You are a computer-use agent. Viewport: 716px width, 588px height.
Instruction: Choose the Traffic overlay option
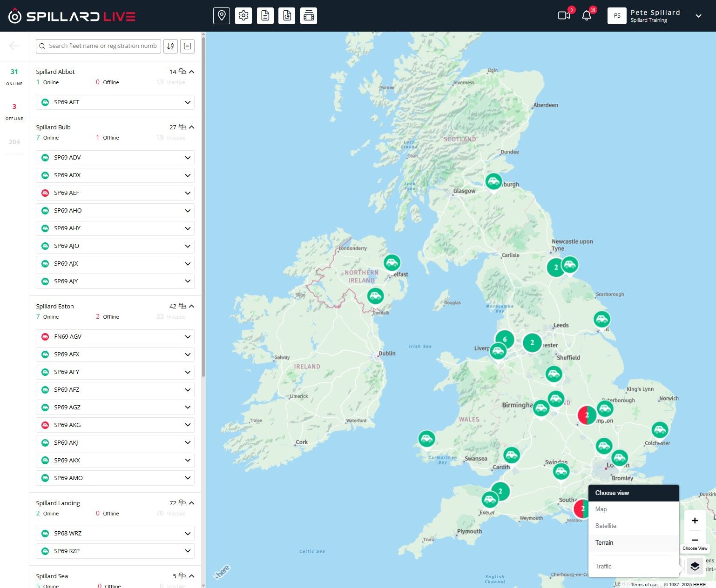634,567
